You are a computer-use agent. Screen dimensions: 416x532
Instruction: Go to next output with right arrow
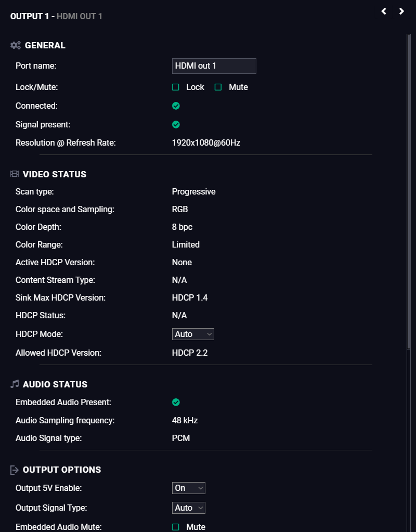[401, 11]
